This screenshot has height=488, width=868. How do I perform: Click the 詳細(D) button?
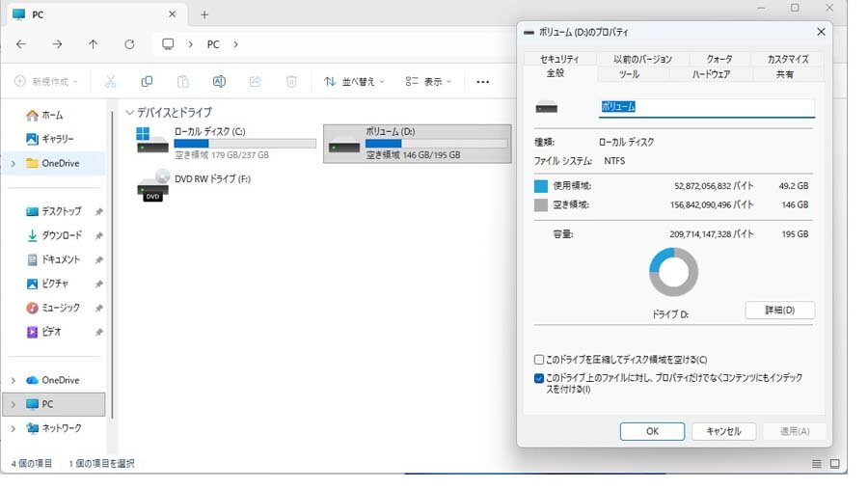pos(780,311)
